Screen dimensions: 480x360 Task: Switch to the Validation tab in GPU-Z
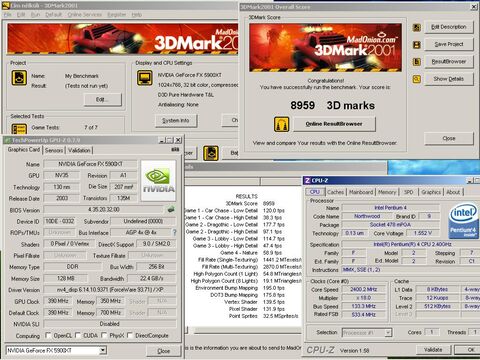tap(79, 150)
